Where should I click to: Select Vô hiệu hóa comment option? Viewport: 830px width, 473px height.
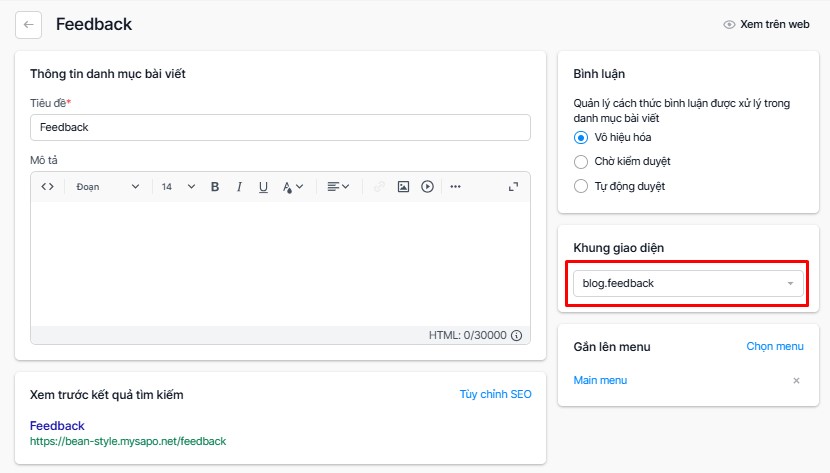click(581, 138)
